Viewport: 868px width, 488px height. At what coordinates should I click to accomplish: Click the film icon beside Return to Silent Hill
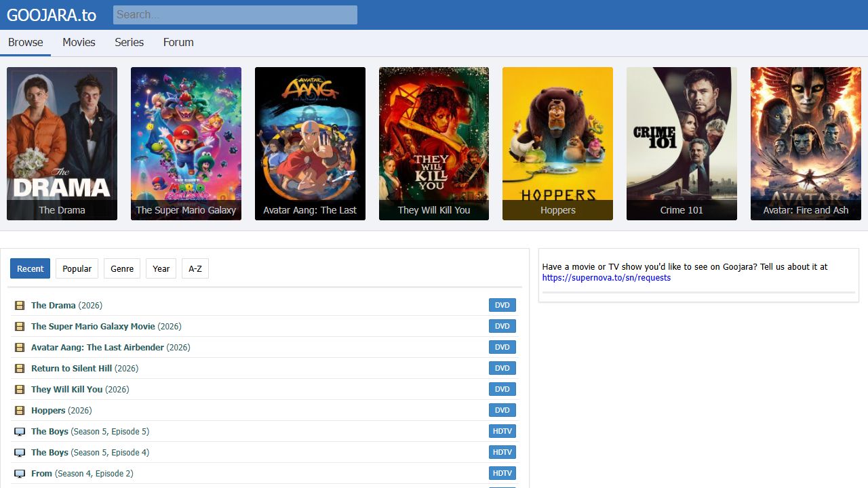click(20, 369)
